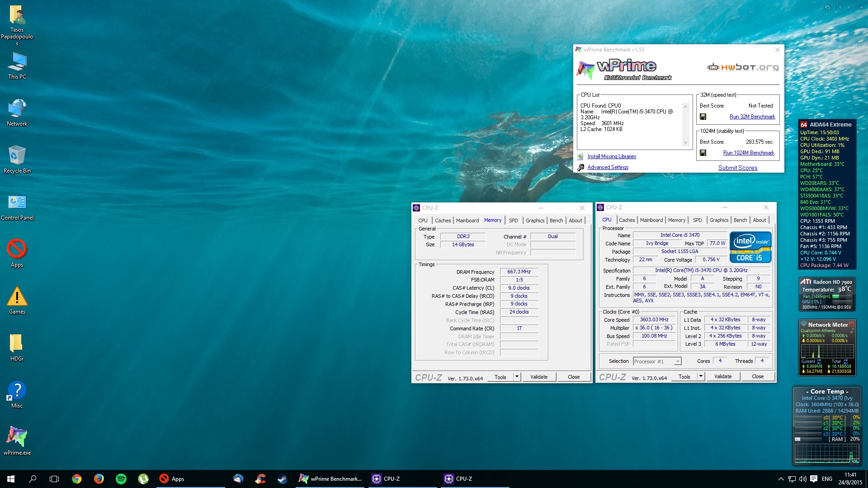868x488 pixels.
Task: Click the save icon under 1024M stability test
Action: [x=703, y=153]
